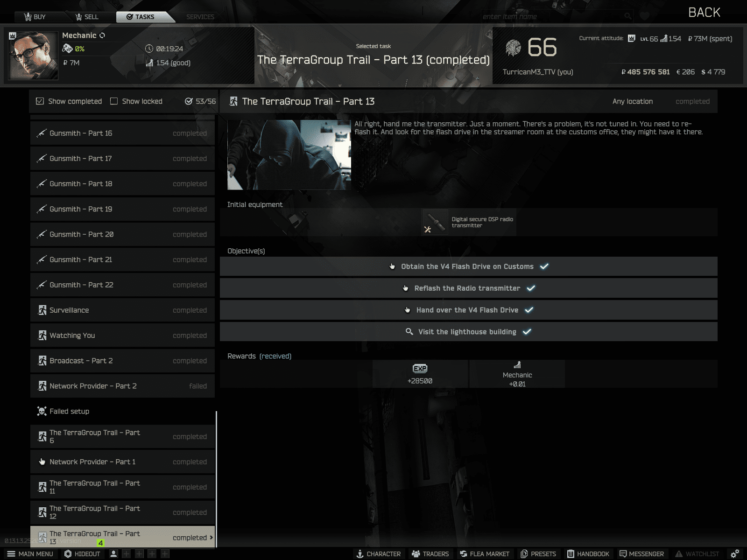The image size is (747, 560).
Task: Click 'Hand over the V4 Flash Drive' objective
Action: 468,310
